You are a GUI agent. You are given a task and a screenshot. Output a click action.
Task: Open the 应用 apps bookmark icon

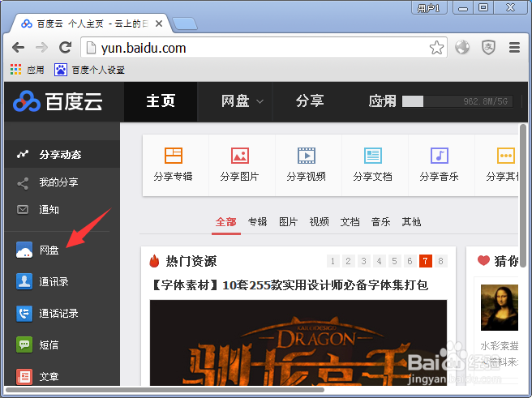(x=15, y=70)
